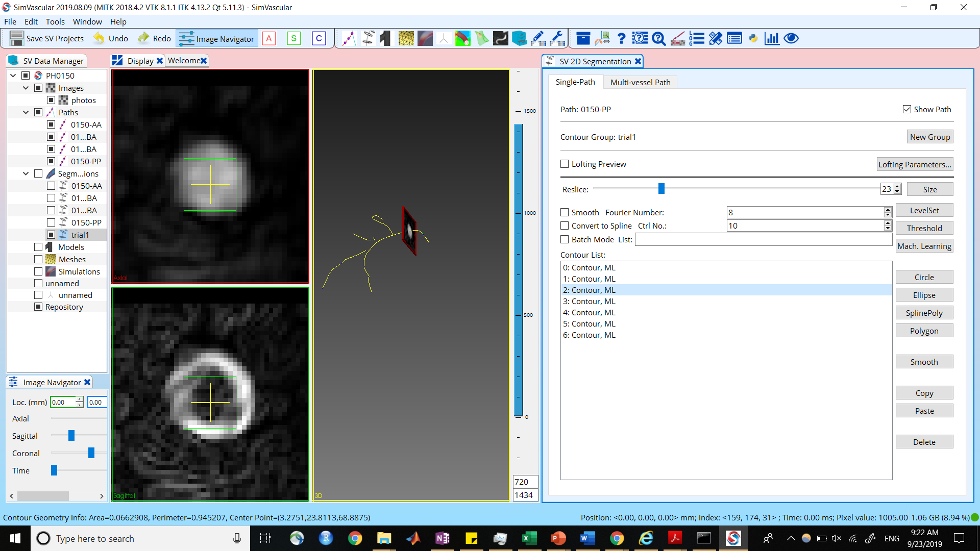Switch to the Multi-vessel Path tab
980x551 pixels.
640,82
